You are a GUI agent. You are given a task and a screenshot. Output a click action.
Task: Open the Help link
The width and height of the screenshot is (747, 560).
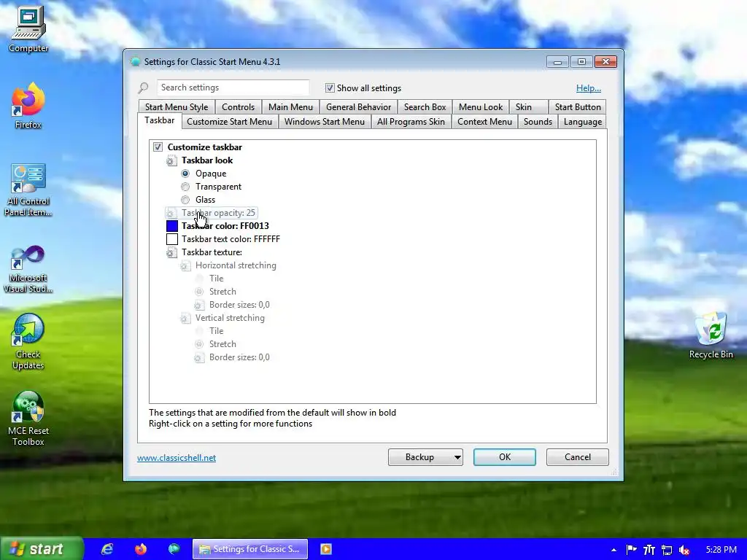click(589, 88)
